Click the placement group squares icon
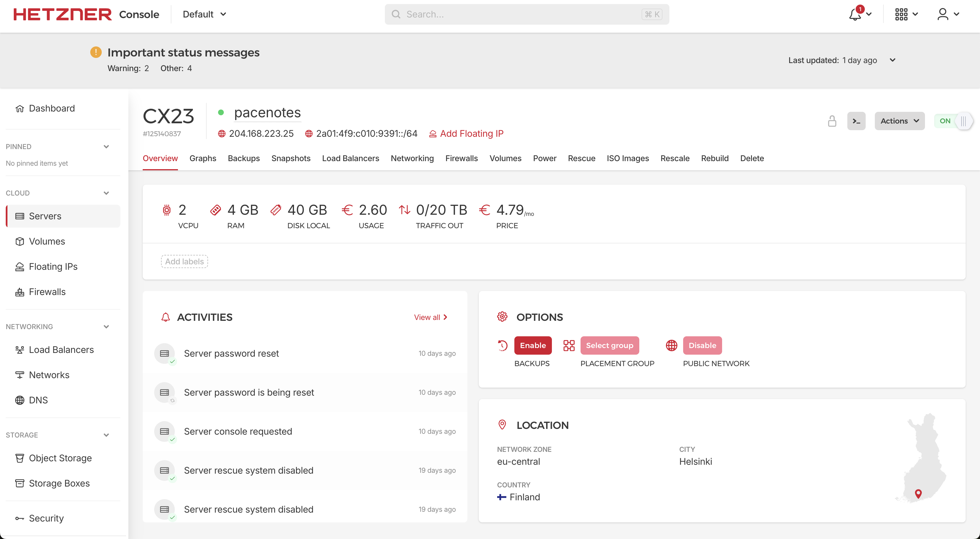 (x=569, y=346)
